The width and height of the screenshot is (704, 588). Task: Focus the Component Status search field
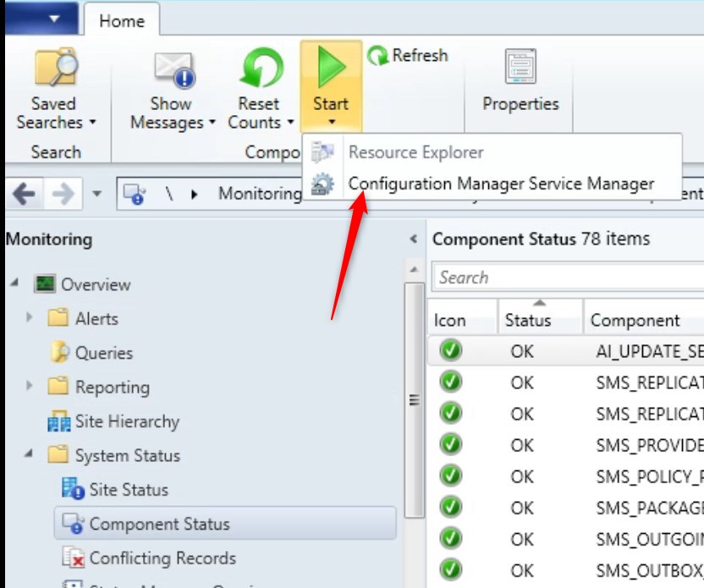pos(568,278)
